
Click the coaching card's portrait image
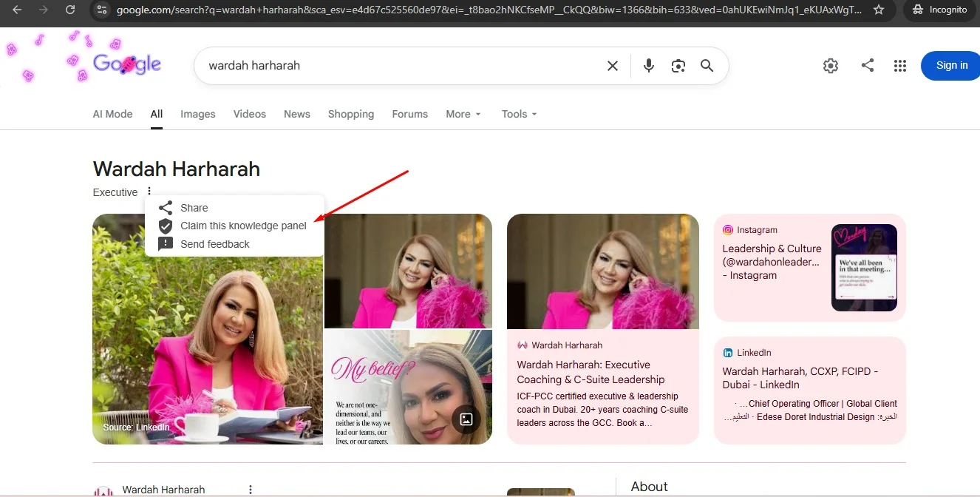[x=603, y=271]
